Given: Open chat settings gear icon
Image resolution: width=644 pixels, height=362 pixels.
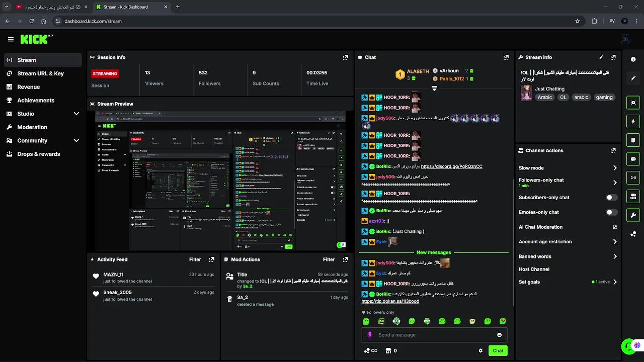Looking at the screenshot, I should point(480,351).
